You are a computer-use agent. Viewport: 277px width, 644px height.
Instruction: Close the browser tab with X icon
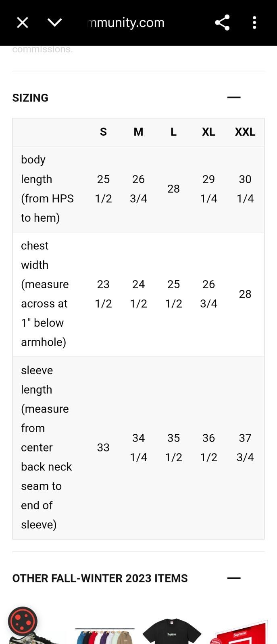click(23, 23)
